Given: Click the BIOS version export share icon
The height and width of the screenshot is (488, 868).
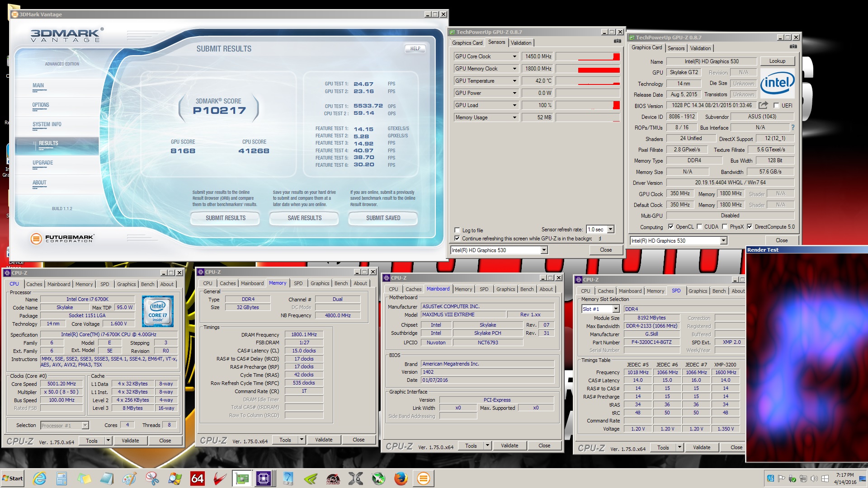Looking at the screenshot, I should [x=763, y=105].
